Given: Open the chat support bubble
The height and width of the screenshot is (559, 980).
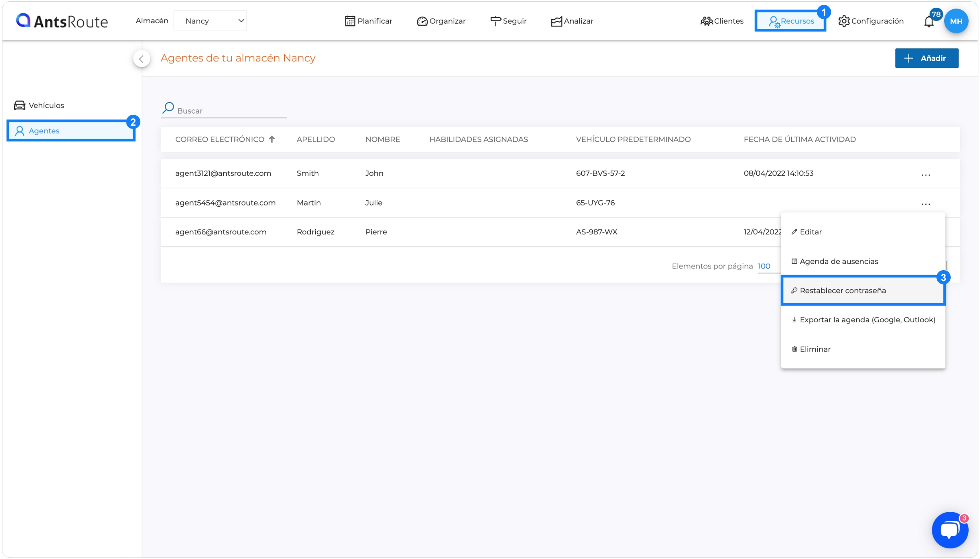Looking at the screenshot, I should (949, 530).
